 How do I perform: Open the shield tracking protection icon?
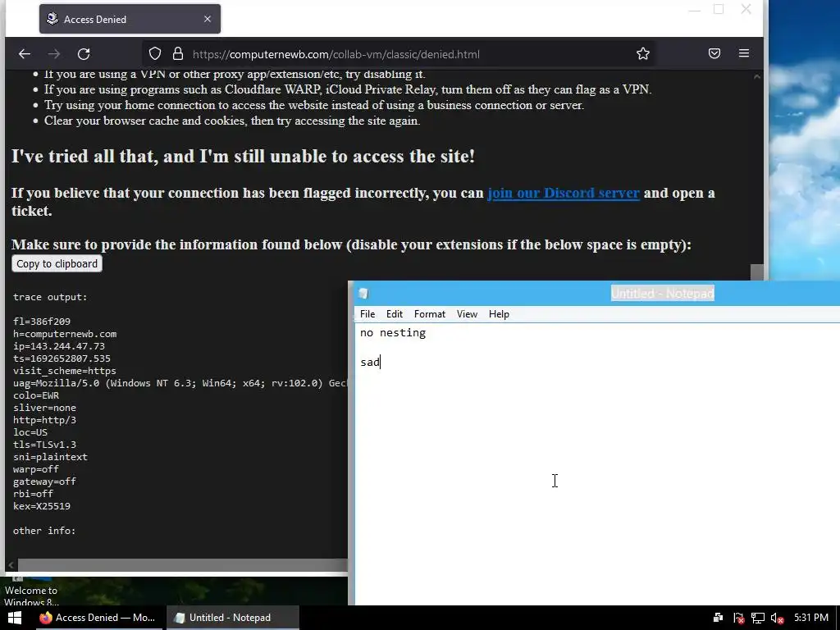(155, 53)
